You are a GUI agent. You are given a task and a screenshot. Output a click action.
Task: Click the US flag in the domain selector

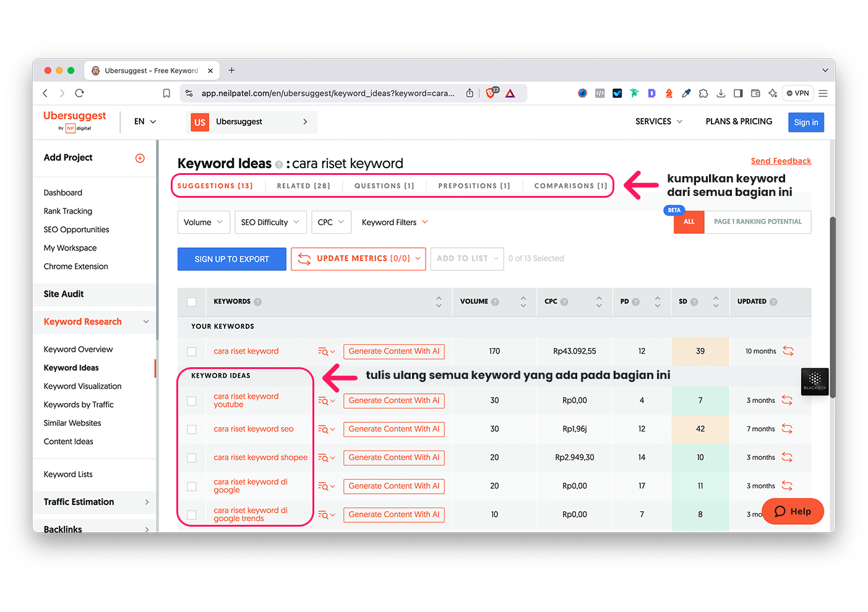pos(199,122)
